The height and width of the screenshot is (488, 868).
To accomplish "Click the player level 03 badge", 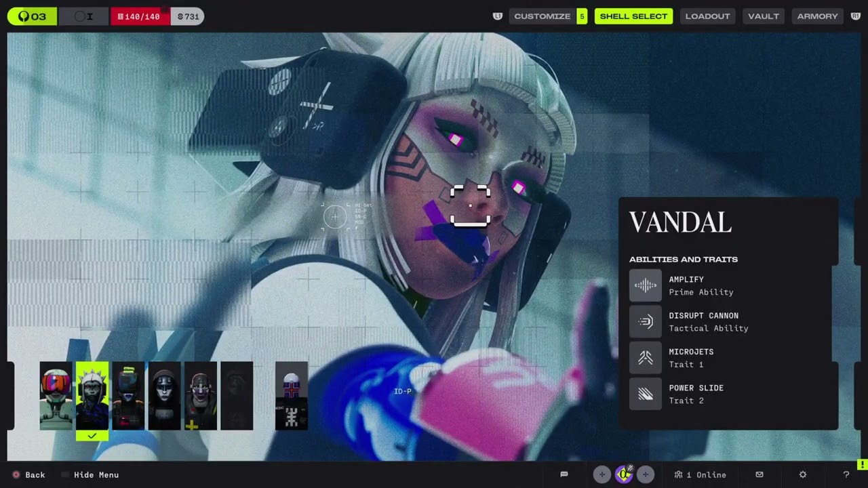I will click(32, 16).
